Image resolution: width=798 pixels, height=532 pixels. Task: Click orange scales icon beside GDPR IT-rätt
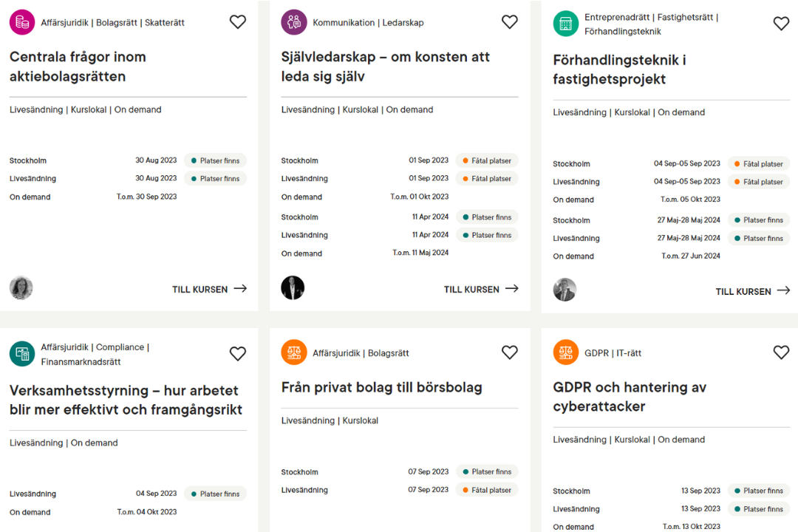pyautogui.click(x=566, y=352)
